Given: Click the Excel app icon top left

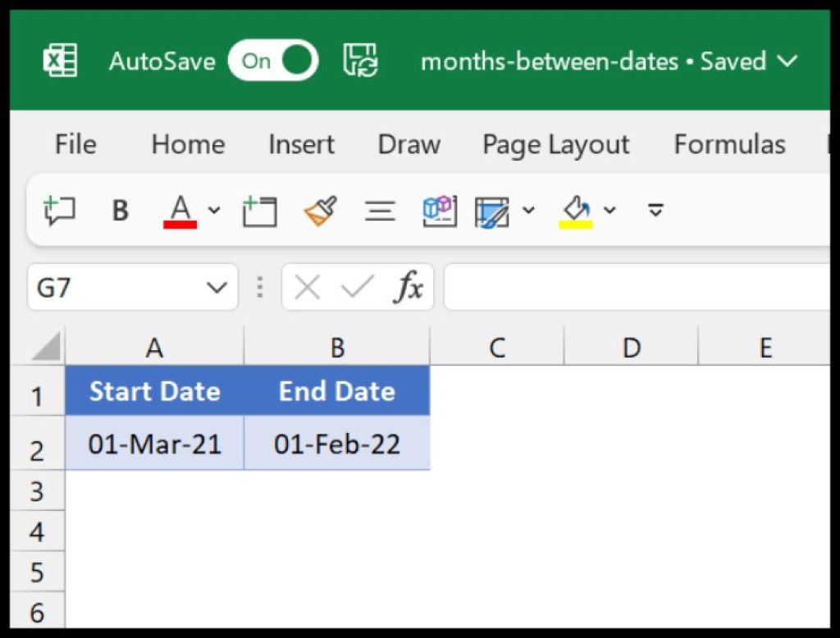Looking at the screenshot, I should click(x=58, y=59).
